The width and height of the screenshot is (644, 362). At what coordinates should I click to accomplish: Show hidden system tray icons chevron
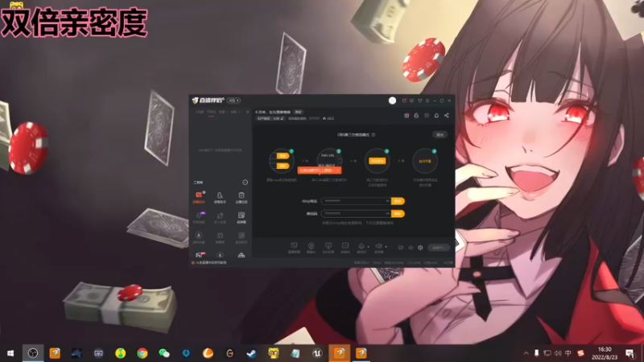pyautogui.click(x=526, y=353)
